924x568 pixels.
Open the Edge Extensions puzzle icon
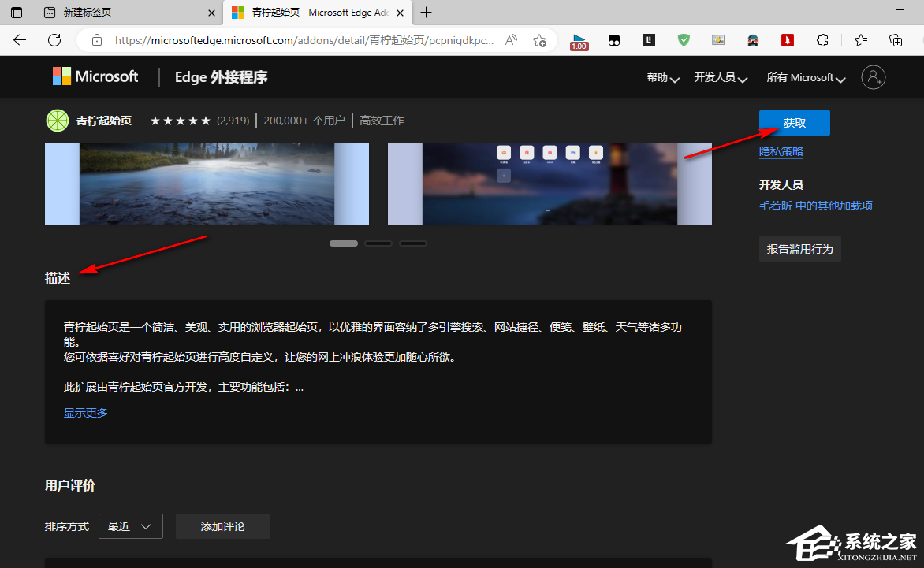(x=822, y=39)
